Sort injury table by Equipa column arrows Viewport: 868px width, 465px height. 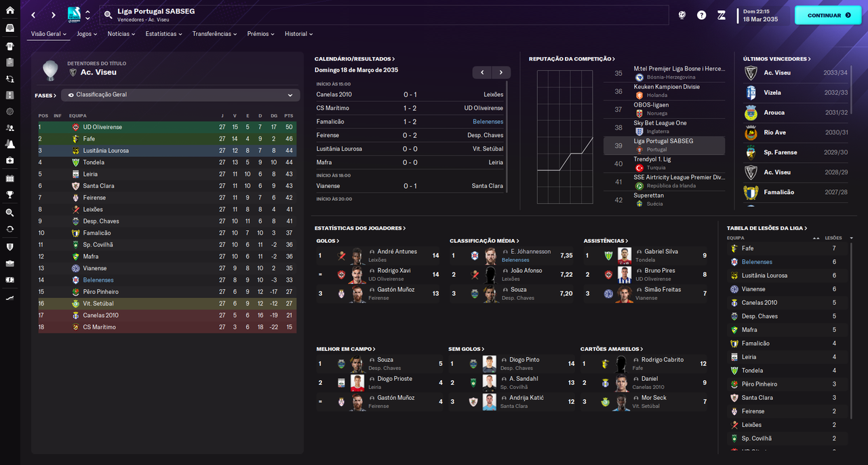click(x=816, y=238)
